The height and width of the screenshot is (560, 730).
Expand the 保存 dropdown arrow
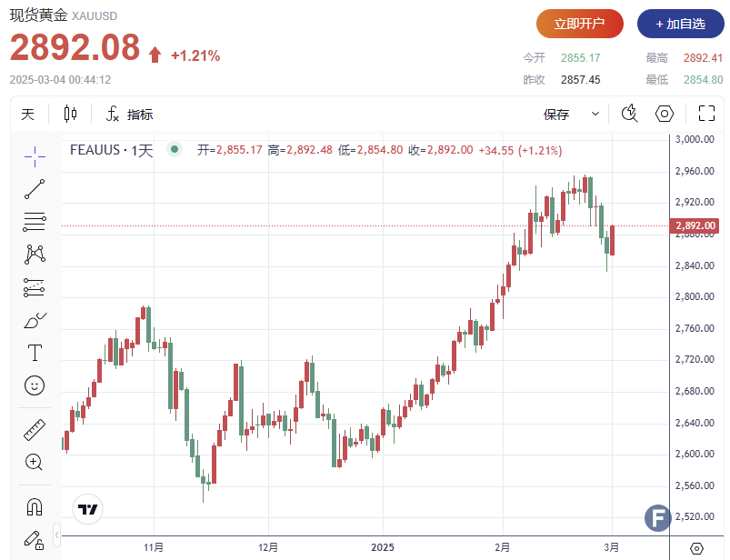(x=595, y=114)
